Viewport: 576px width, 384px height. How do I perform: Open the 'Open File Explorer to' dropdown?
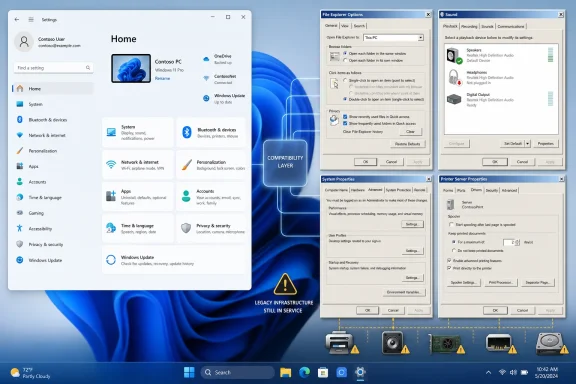point(393,37)
